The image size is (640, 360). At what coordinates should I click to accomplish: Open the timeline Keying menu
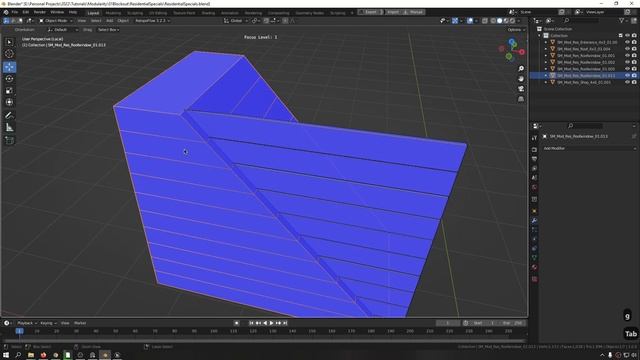(48, 323)
